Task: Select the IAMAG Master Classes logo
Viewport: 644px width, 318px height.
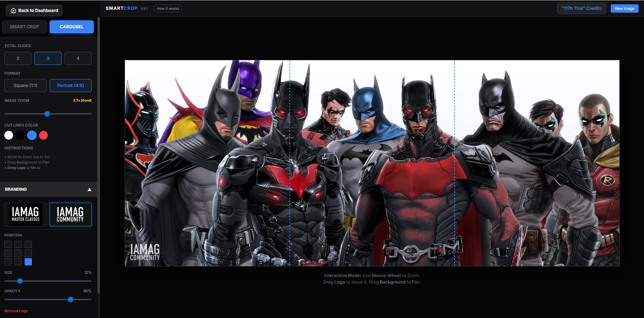Action: [x=25, y=214]
